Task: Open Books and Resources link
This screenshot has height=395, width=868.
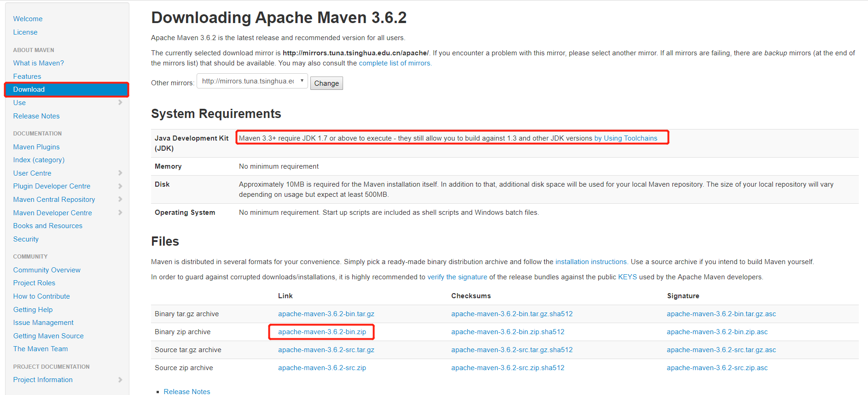Action: pos(48,226)
